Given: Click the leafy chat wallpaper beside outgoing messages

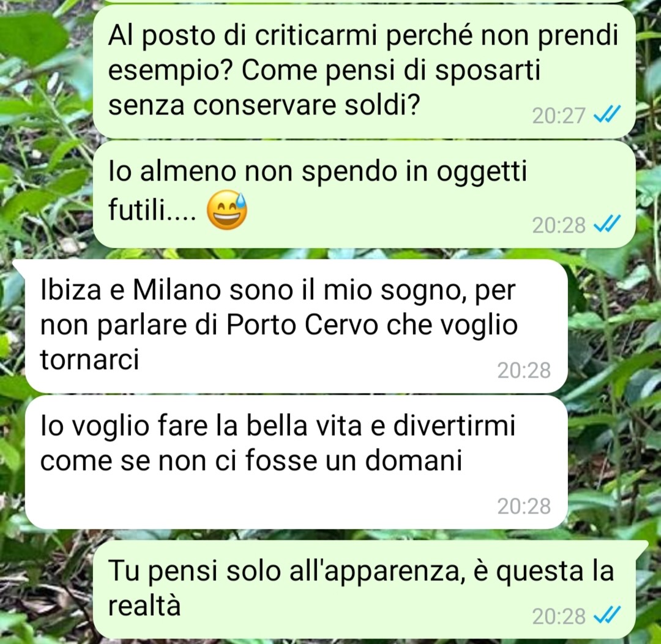Looking at the screenshot, I should pos(47,127).
